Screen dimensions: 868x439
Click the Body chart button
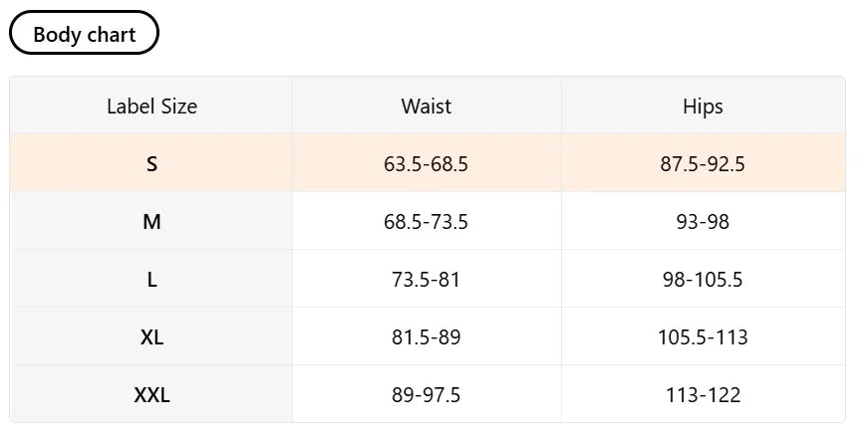click(84, 33)
